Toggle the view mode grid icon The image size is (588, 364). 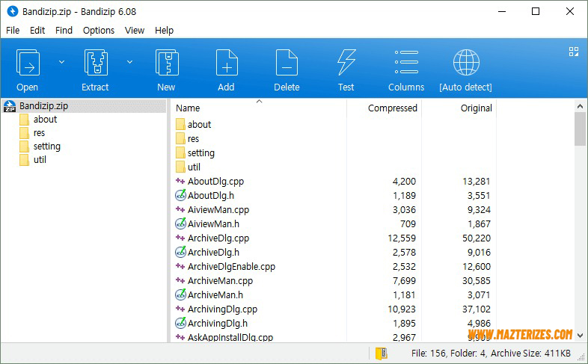(574, 52)
